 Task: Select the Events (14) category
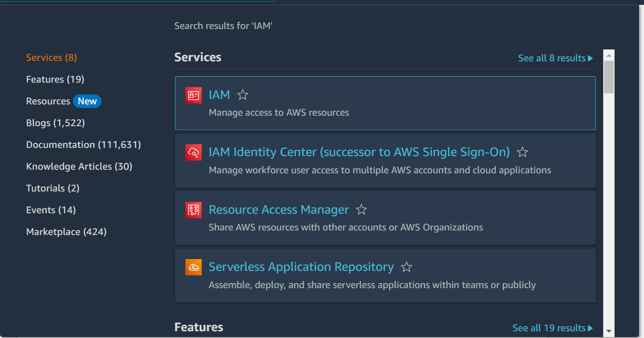[51, 210]
